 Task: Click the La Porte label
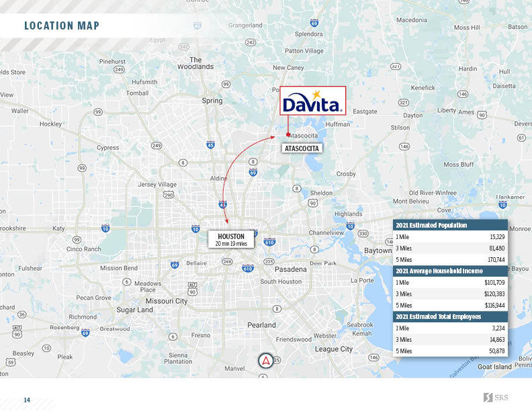click(362, 281)
